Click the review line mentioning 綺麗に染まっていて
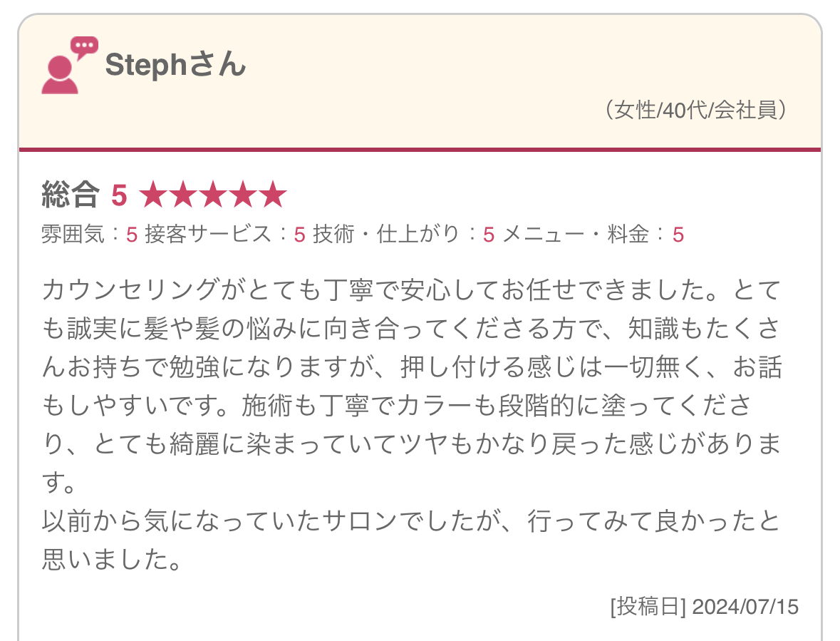Screen dimensions: 840x641 412,445
